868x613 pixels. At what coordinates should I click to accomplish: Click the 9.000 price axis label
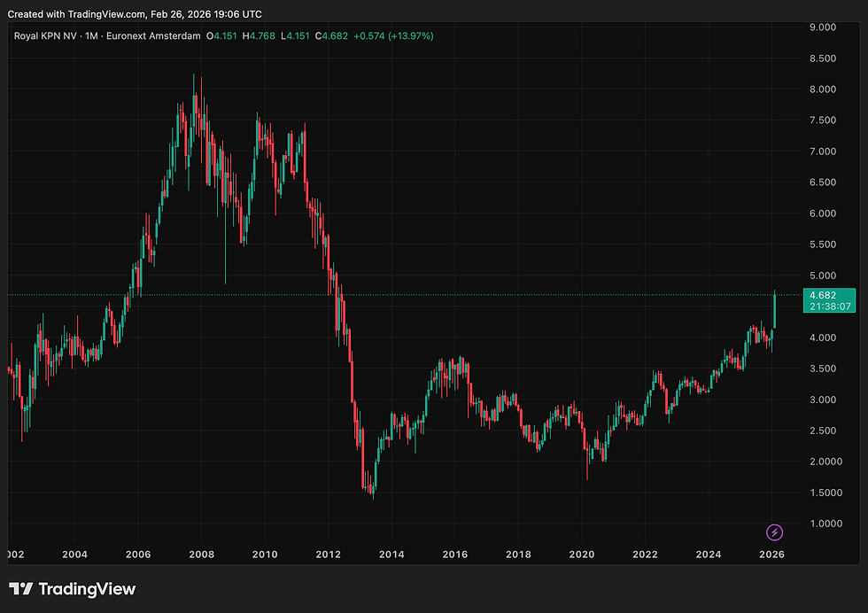pyautogui.click(x=823, y=27)
